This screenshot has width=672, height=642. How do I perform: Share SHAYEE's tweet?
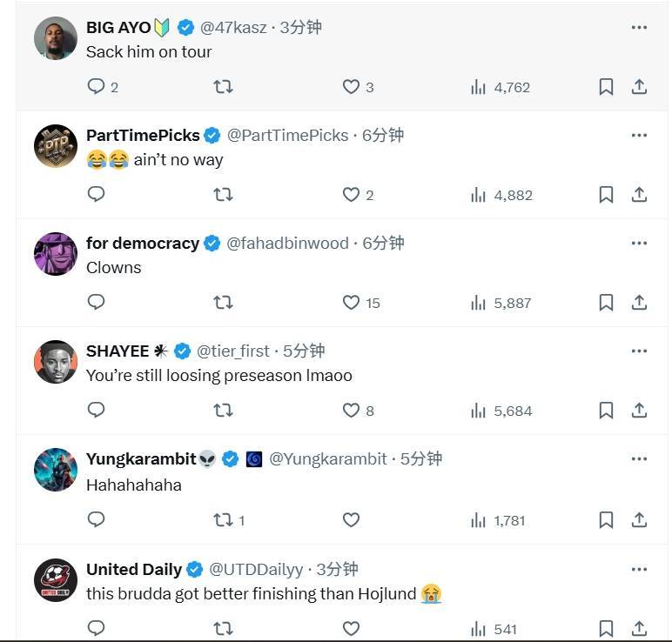(639, 410)
